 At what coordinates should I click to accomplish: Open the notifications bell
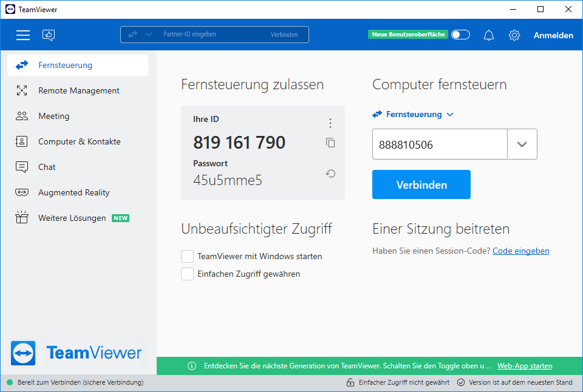coord(488,35)
